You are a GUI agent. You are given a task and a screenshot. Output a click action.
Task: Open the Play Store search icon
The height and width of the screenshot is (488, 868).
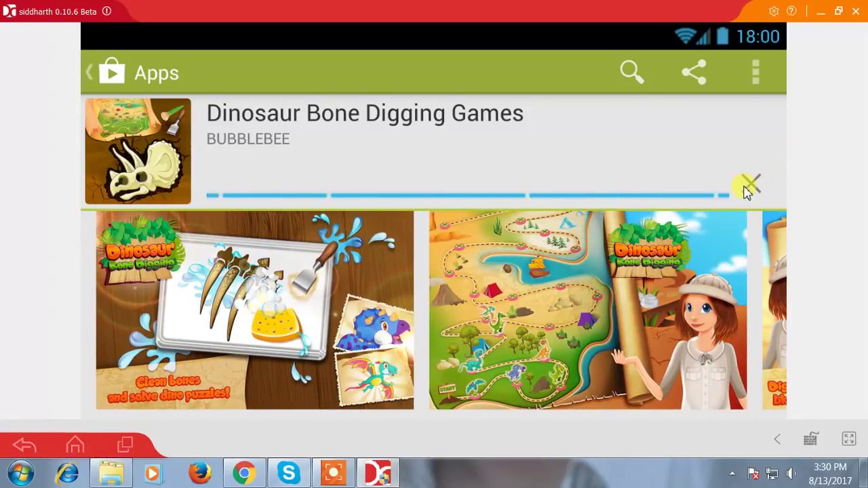(x=631, y=72)
